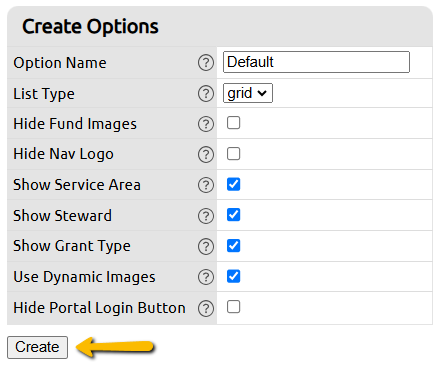Screen dimensions: 439x365
Task: Open help icon for Hide Nav Logo
Action: point(206,154)
